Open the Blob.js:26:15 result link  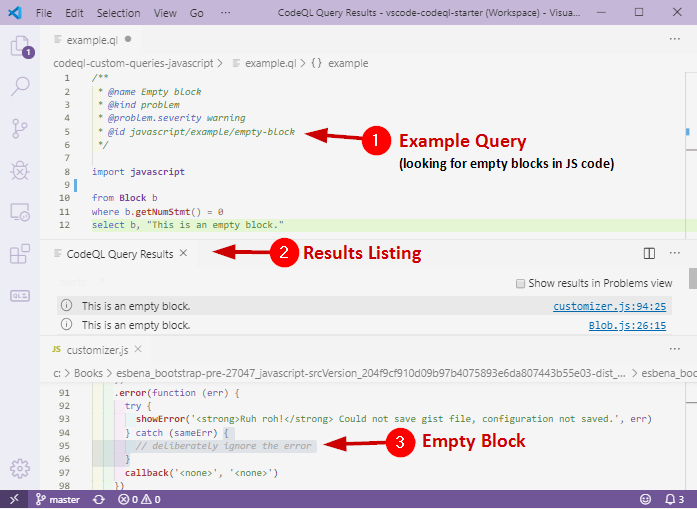pyautogui.click(x=627, y=325)
